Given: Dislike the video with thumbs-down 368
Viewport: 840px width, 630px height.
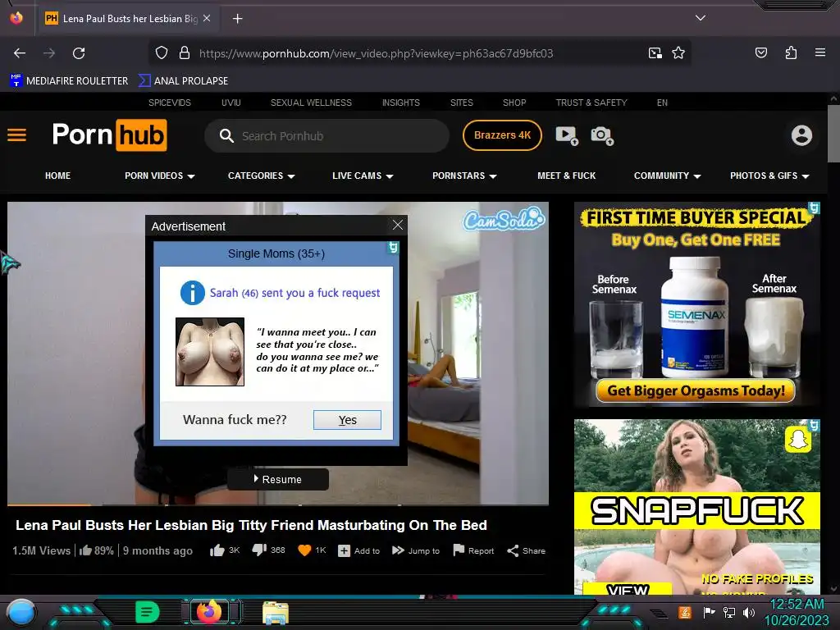Looking at the screenshot, I should click(268, 550).
